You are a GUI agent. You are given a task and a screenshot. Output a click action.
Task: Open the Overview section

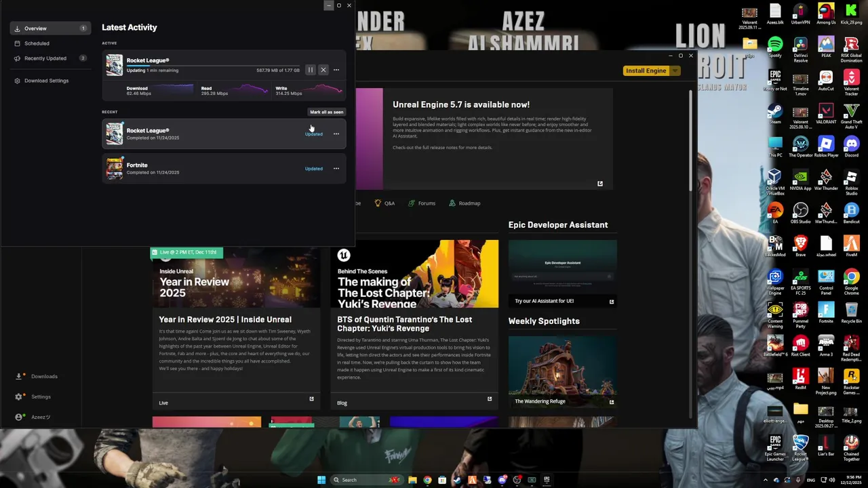[x=50, y=28]
